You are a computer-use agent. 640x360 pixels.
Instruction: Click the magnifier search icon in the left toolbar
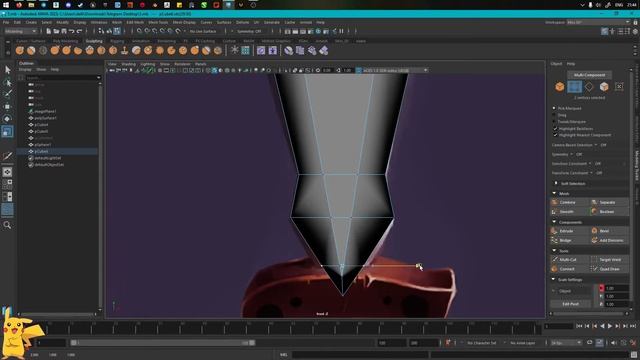(7, 225)
